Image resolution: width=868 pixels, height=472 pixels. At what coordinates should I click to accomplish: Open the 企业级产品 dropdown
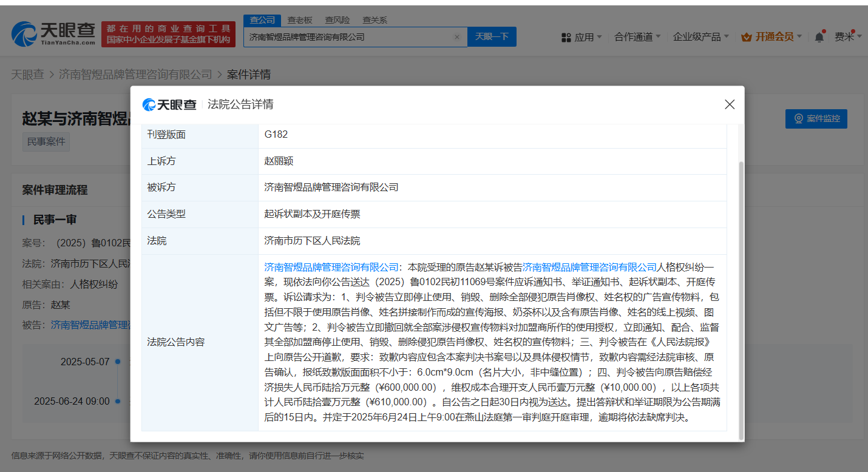click(x=700, y=37)
